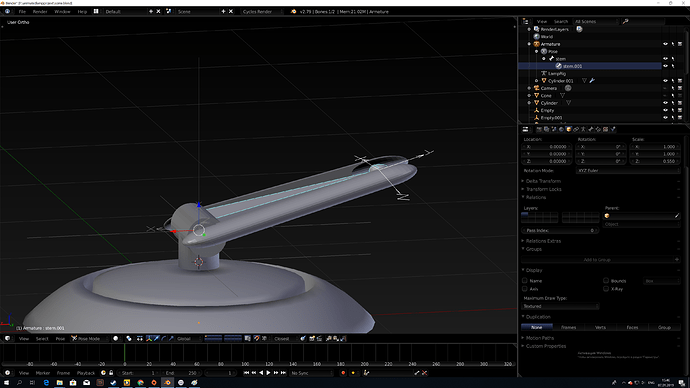Expand the Custom Properties panel

click(546, 346)
